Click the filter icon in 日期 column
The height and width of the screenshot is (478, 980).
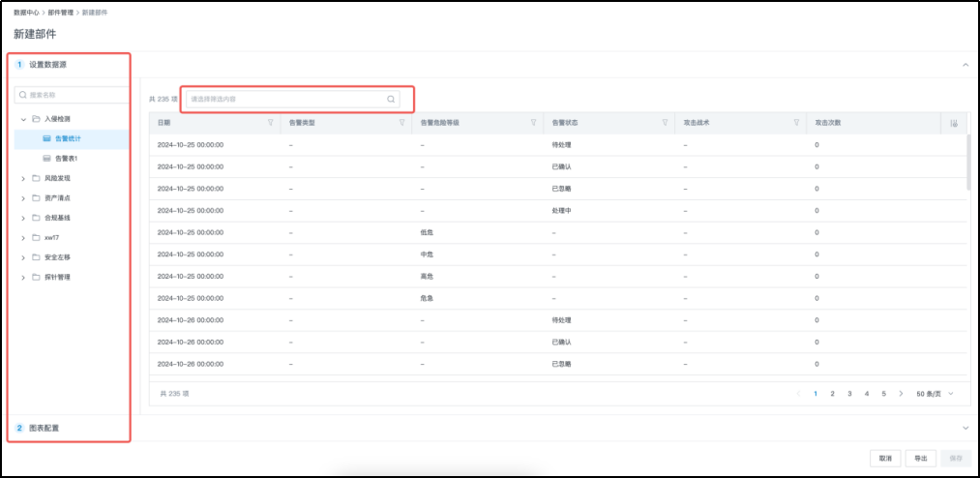(270, 123)
